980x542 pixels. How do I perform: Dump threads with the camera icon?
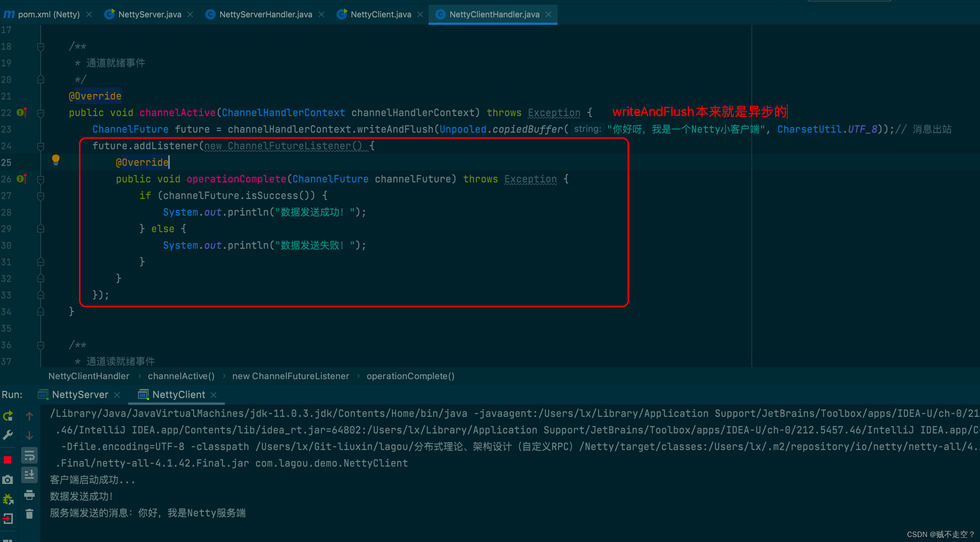[8, 480]
